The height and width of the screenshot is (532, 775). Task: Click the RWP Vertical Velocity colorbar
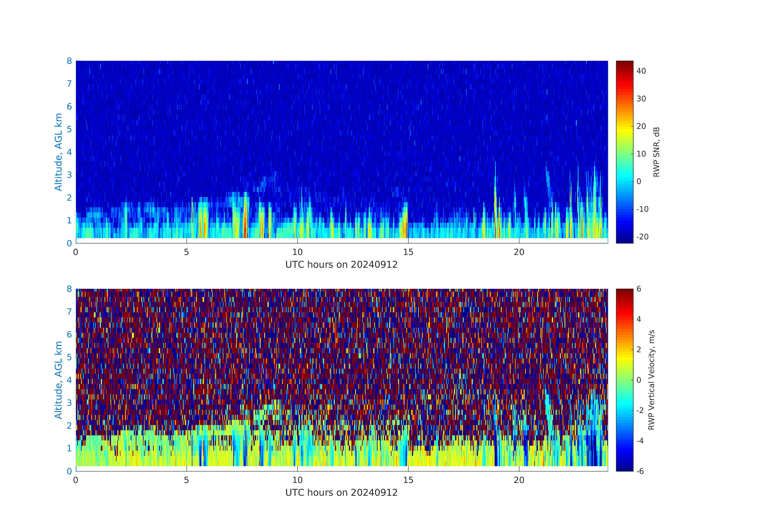[x=624, y=380]
